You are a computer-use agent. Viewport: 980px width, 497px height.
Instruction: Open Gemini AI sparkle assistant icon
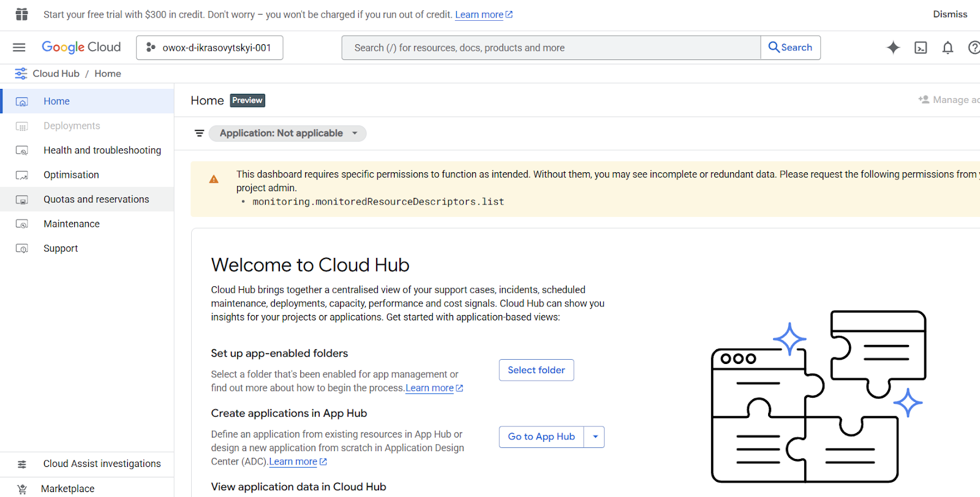pyautogui.click(x=893, y=47)
